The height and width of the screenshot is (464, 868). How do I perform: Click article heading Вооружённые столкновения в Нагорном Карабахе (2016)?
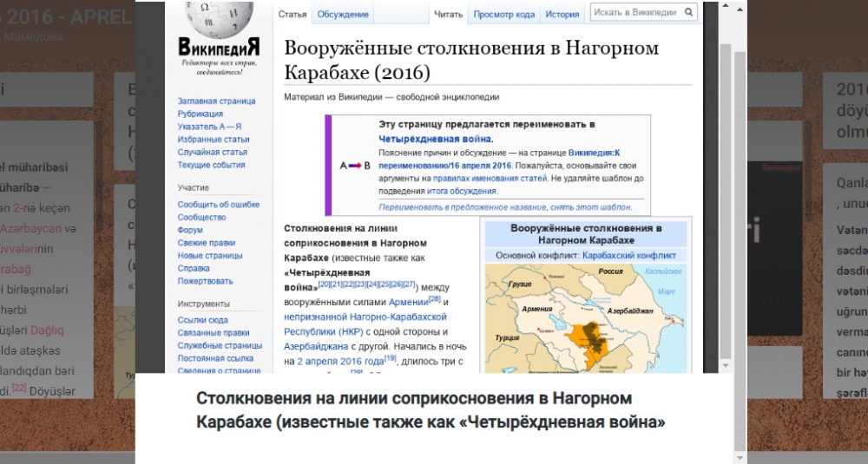[x=471, y=60]
